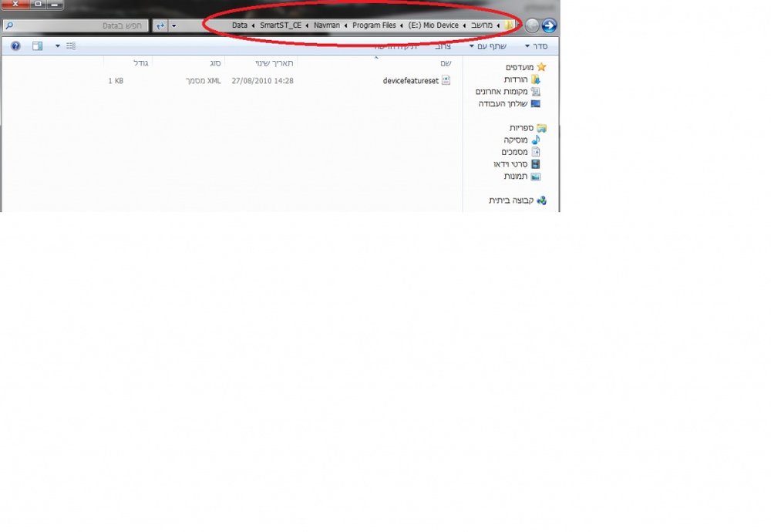Open the תמונות pictures library
This screenshot has height=532, width=771.
click(522, 177)
